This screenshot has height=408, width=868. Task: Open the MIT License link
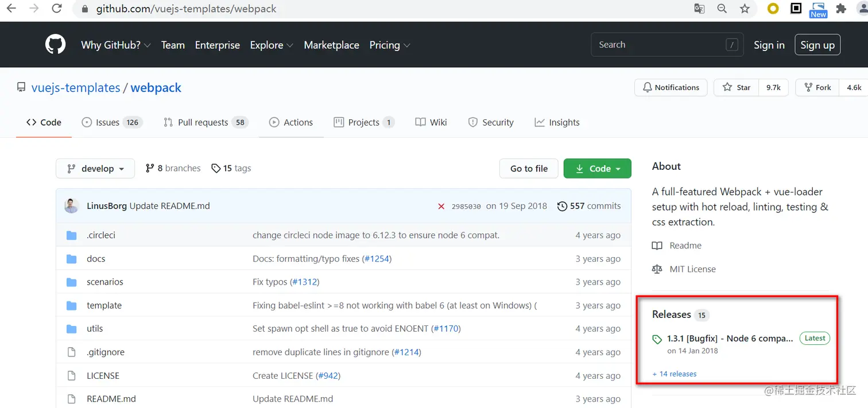692,269
